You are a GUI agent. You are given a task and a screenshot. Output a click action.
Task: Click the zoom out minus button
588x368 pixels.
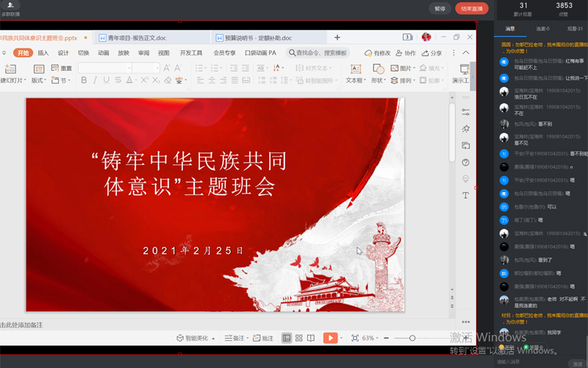coord(387,338)
